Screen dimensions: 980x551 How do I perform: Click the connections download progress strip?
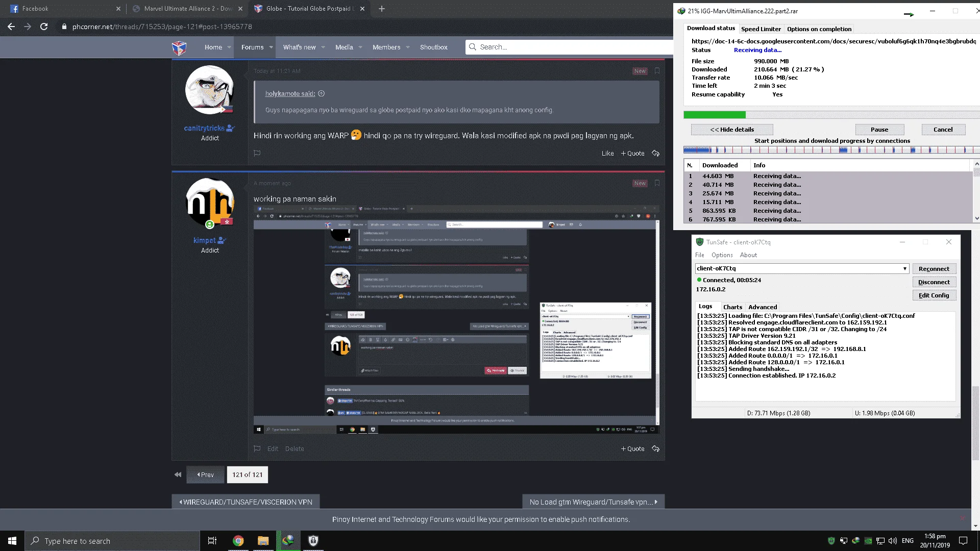coord(831,150)
